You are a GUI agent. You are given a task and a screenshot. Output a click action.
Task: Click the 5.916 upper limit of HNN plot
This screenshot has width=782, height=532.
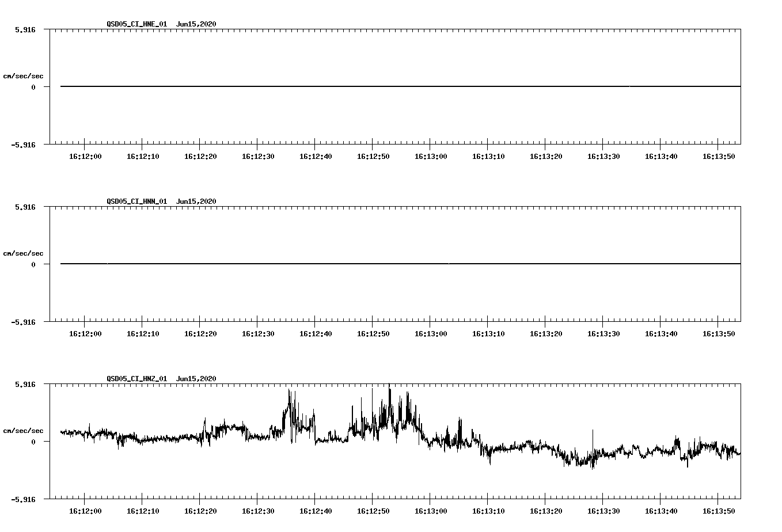tap(25, 207)
